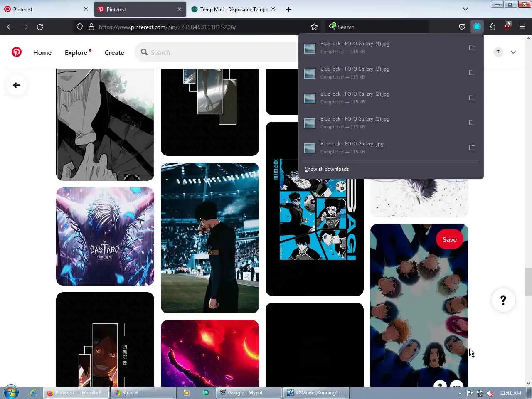
Task: Expand the accounts chevron dropdown
Action: (513, 52)
